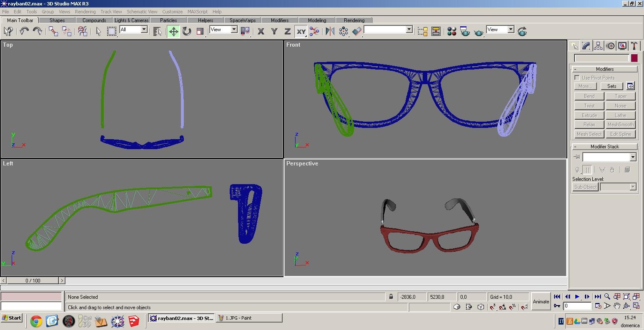
Task: Click the Sets button in Modifiers
Action: click(x=611, y=86)
